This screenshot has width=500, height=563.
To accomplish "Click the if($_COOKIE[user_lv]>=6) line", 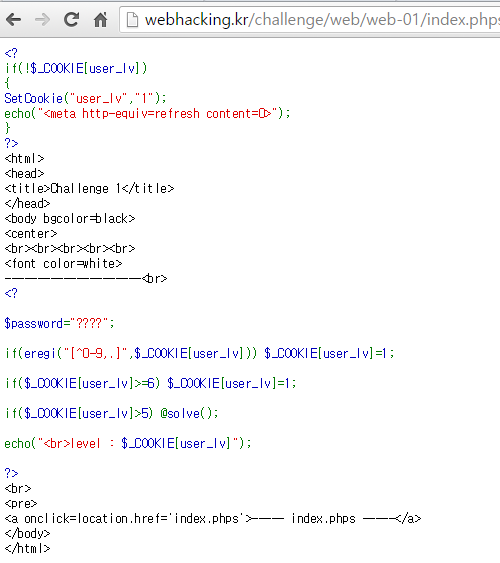I will click(150, 384).
